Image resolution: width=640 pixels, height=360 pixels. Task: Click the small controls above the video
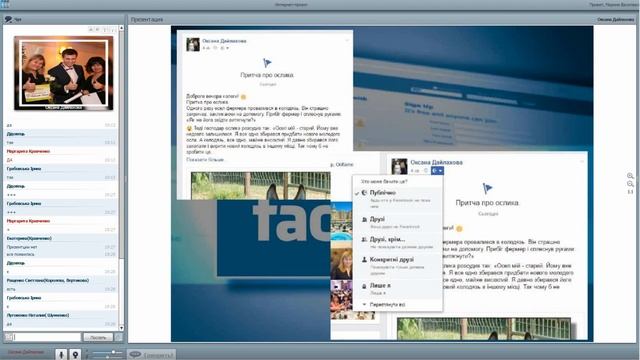[x=103, y=29]
